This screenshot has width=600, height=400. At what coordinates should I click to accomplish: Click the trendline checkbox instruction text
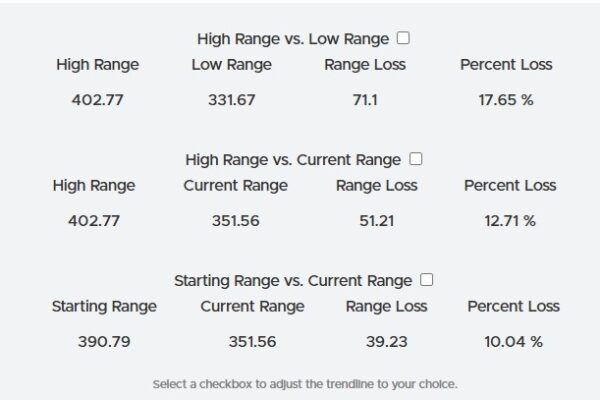(305, 384)
